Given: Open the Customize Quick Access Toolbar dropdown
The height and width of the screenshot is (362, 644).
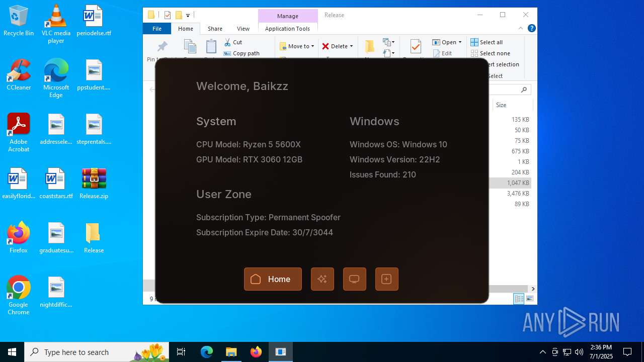Looking at the screenshot, I should click(188, 16).
